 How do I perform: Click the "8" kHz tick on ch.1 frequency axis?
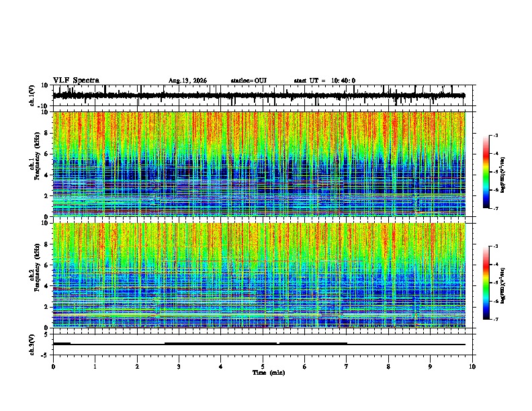(46, 133)
